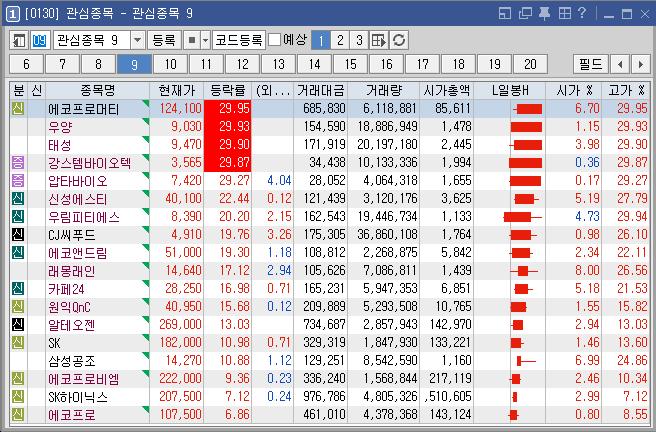Click the daily candle bar for 우림피티에스

pos(523,217)
